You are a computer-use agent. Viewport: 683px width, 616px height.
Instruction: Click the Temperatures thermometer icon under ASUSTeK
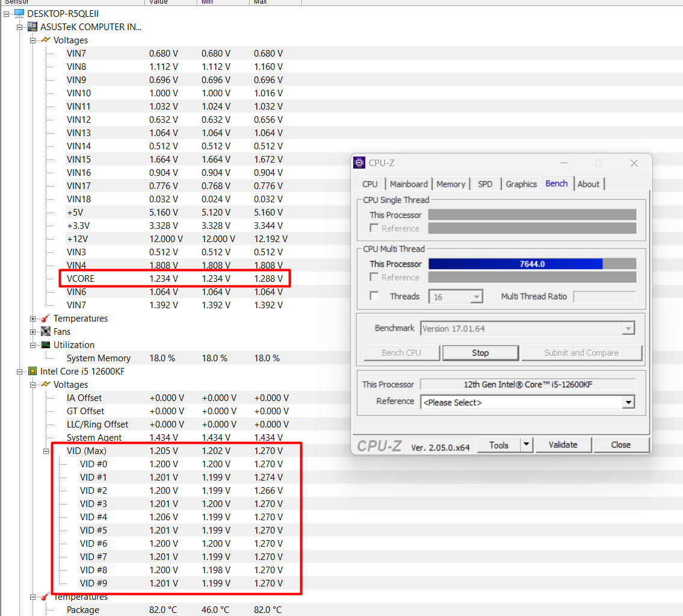click(x=45, y=319)
